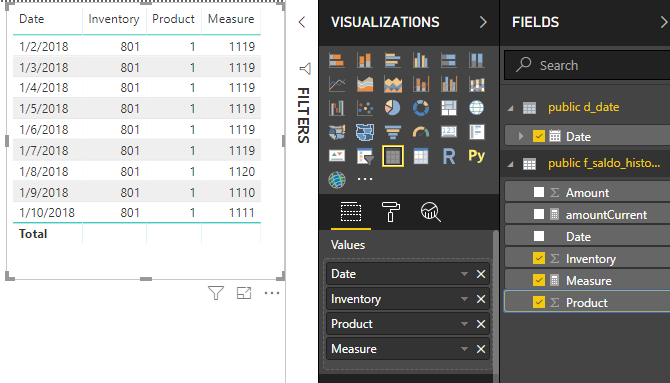This screenshot has height=383, width=670.
Task: Select the Line and clustered column chart
Action: tap(449, 84)
